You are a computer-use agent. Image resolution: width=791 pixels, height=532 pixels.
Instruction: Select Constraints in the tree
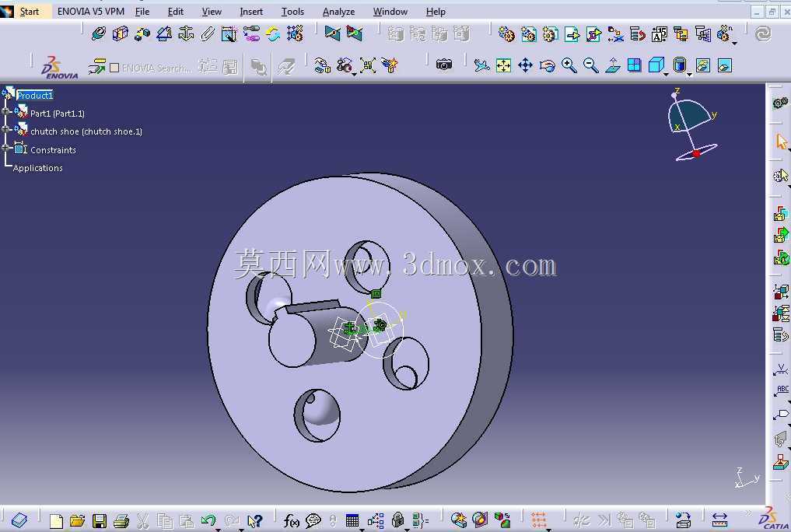[x=53, y=150]
